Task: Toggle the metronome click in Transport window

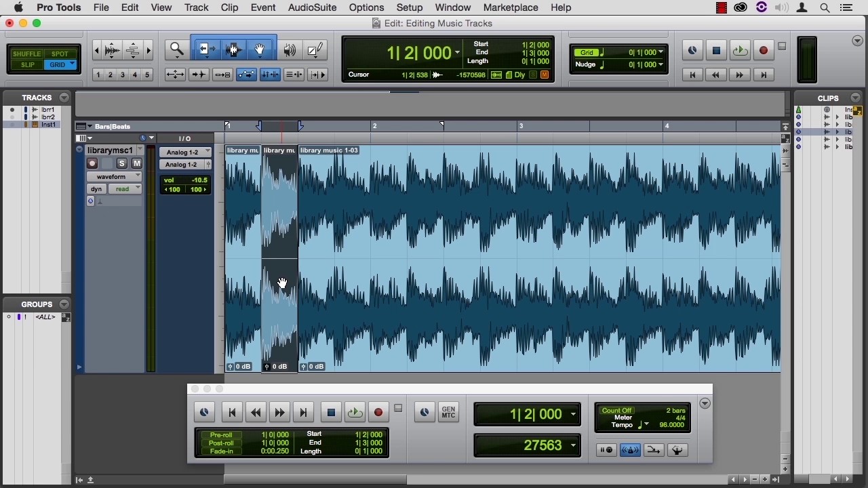Action: (630, 450)
